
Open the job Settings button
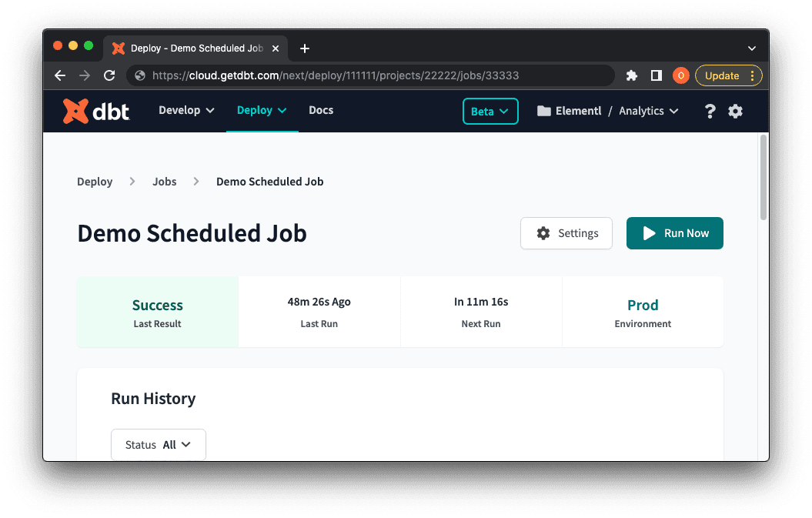pyautogui.click(x=566, y=233)
